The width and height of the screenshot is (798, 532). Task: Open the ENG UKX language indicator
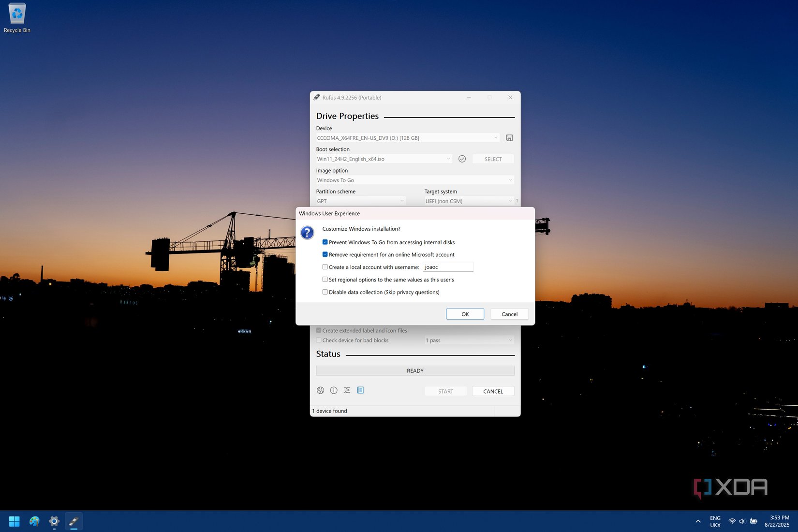pos(715,521)
